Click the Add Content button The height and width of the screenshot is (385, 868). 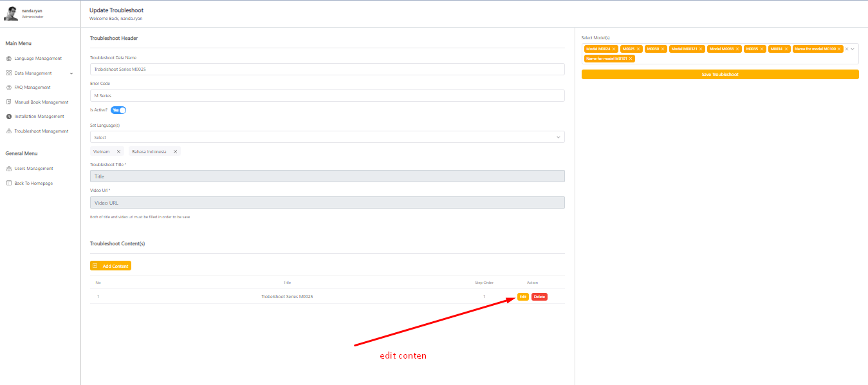coord(111,266)
